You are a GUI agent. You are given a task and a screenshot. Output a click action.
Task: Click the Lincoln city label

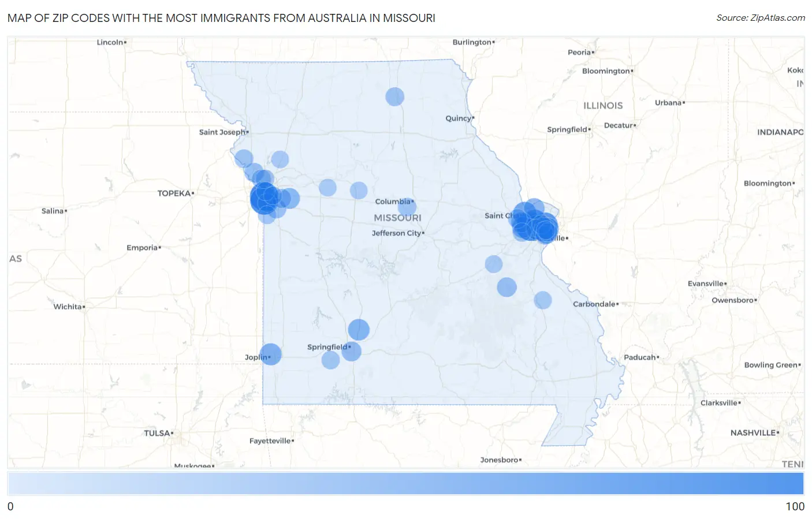[x=110, y=42]
